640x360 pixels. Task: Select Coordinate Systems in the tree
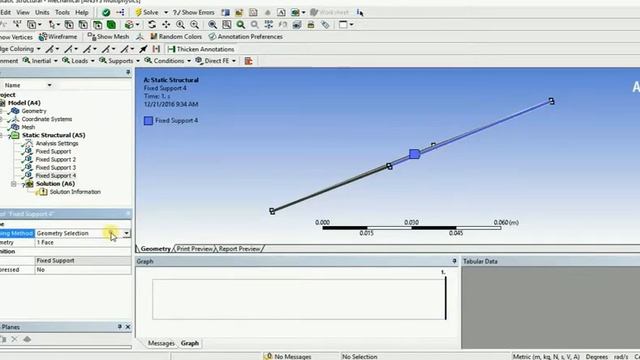tap(47, 119)
